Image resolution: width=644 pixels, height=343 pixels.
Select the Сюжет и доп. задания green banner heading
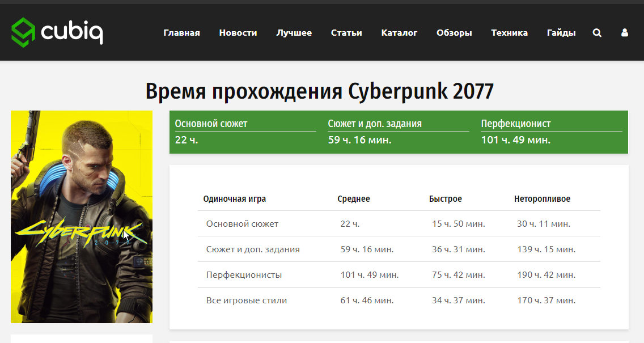coord(375,124)
